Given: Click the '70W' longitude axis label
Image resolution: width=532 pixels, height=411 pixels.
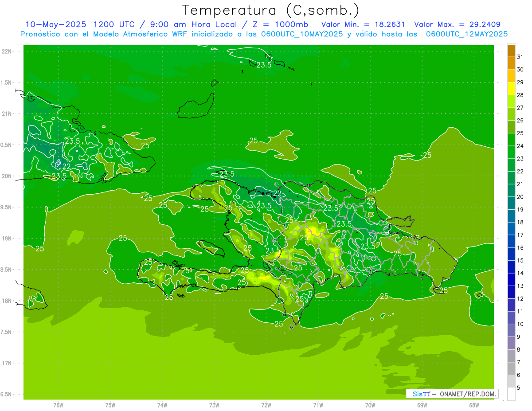Looking at the screenshot, I should (x=370, y=405).
